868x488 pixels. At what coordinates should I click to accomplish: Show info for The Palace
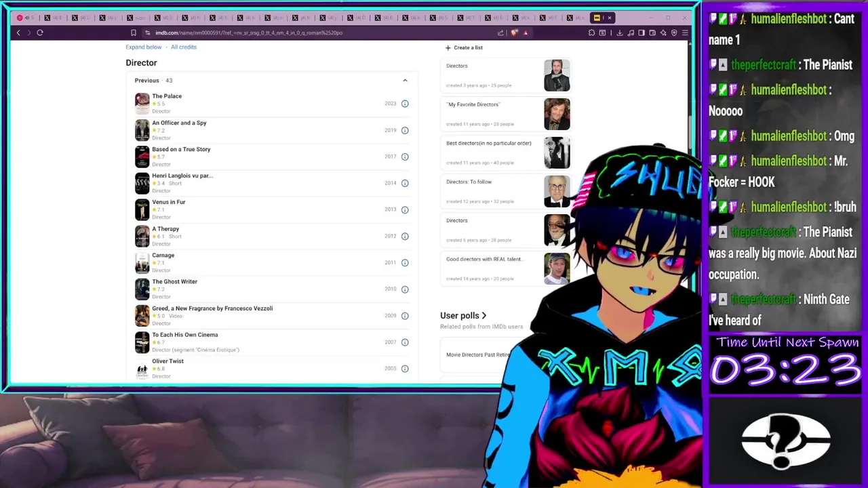pyautogui.click(x=405, y=104)
